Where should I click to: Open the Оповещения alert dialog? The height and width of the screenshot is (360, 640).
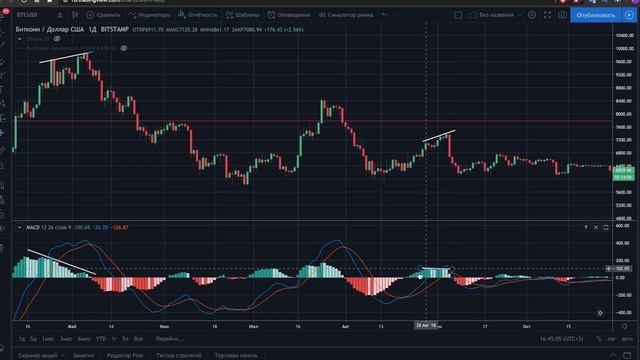click(x=289, y=15)
